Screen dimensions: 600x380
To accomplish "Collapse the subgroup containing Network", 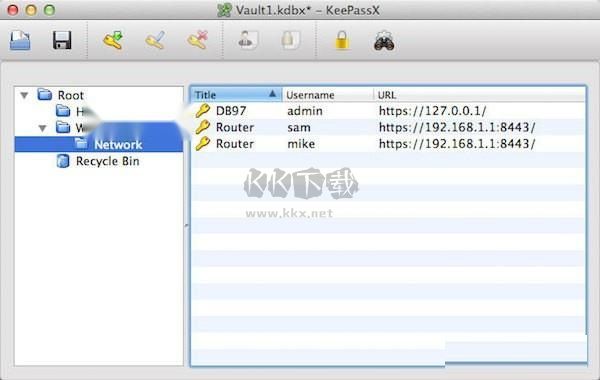I will click(42, 128).
